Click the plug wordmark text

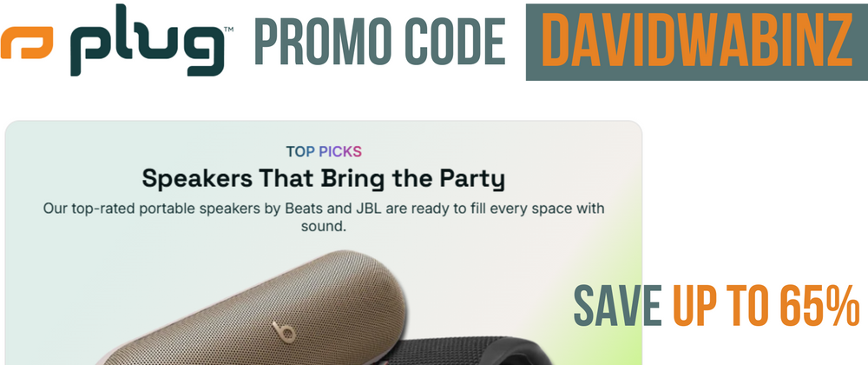pos(147,42)
